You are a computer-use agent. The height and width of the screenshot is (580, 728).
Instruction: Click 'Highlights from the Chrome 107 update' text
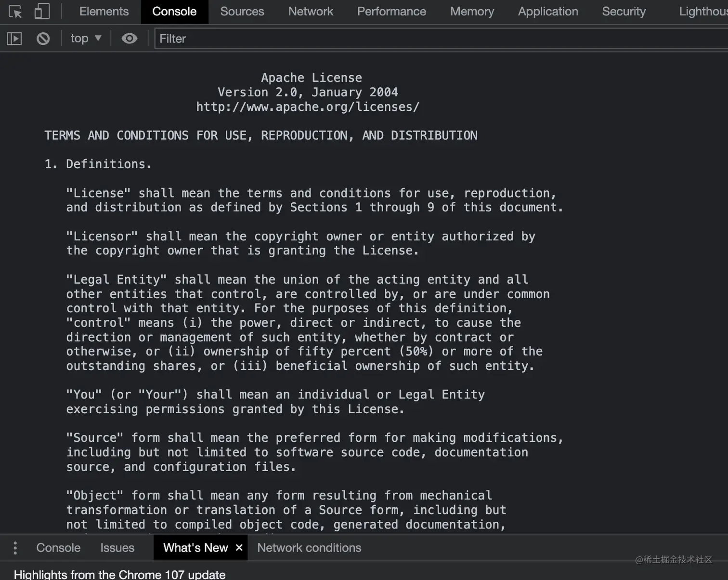tap(119, 574)
